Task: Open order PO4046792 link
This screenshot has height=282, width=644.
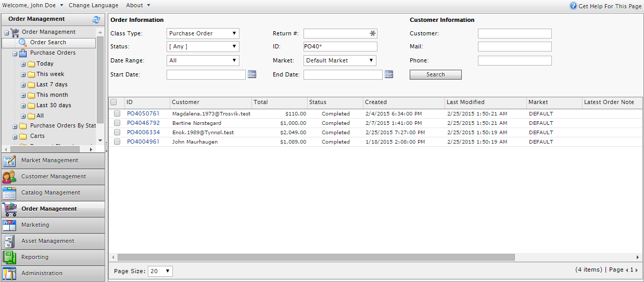Action: tap(143, 123)
